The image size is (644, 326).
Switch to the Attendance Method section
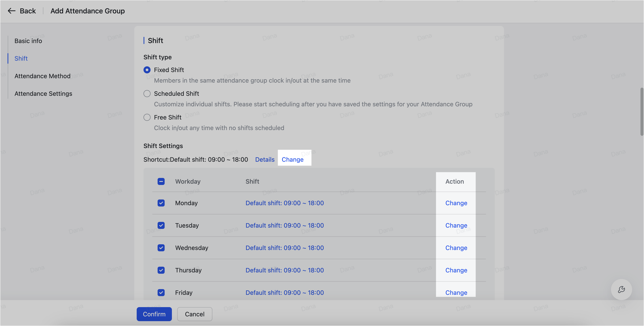(42, 76)
